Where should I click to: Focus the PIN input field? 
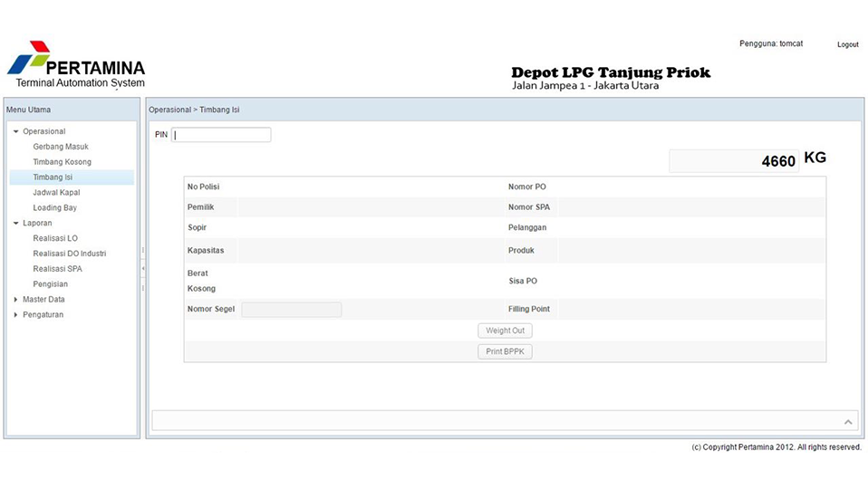pyautogui.click(x=221, y=135)
